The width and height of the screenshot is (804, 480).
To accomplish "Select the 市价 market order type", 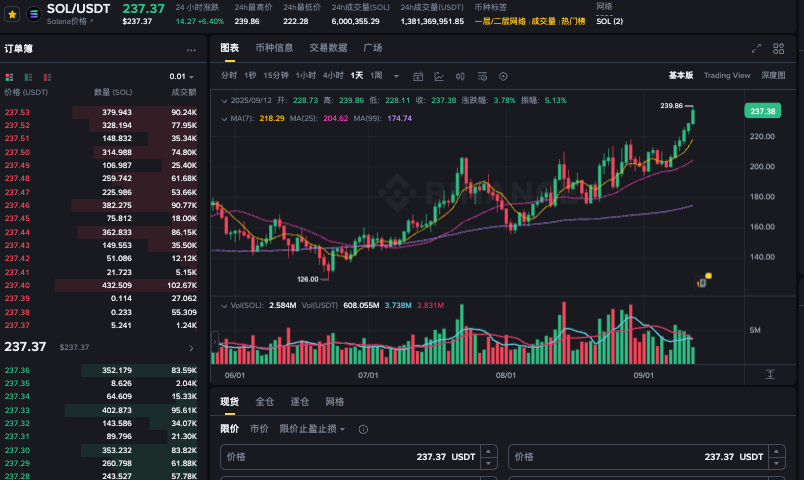I will pos(258,429).
